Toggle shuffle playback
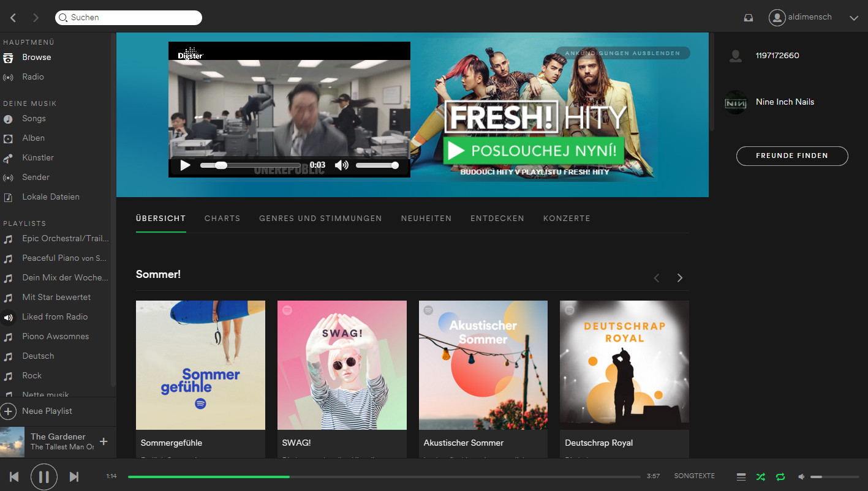 [x=761, y=476]
